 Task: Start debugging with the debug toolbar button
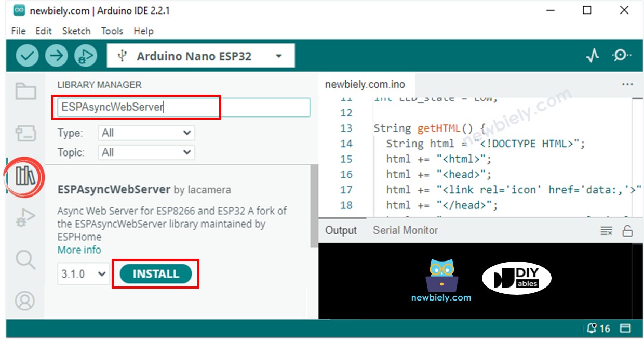86,56
